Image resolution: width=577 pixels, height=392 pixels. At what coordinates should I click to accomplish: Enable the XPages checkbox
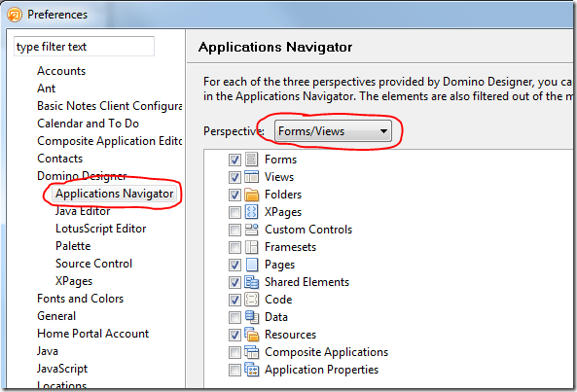(234, 212)
